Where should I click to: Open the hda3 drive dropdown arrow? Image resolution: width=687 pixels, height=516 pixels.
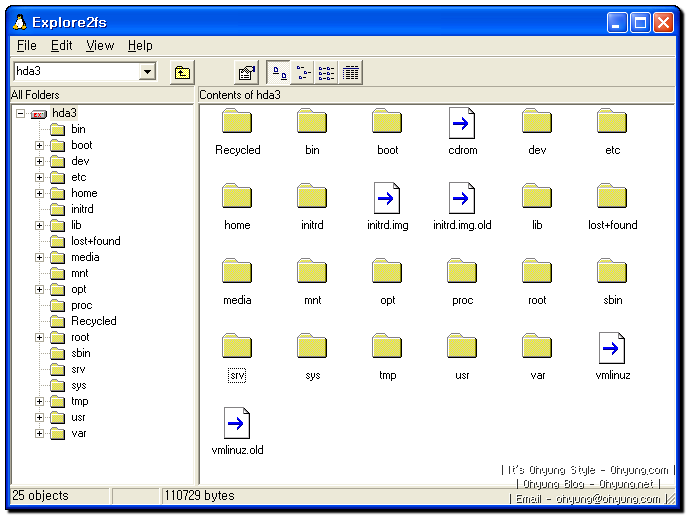pos(147,71)
